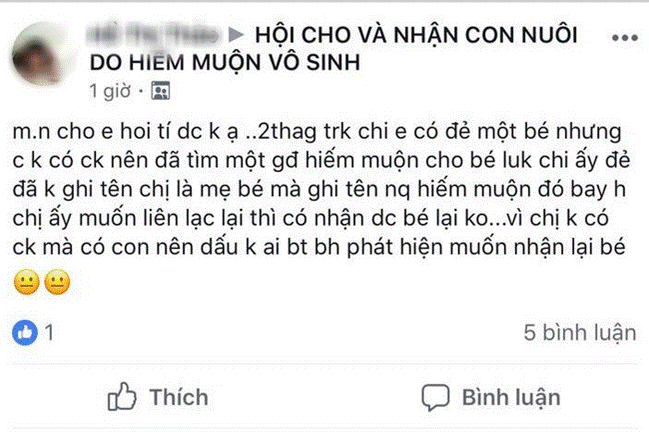Click post line starting "ck mà có con"
649x432 pixels.
pos(319,247)
